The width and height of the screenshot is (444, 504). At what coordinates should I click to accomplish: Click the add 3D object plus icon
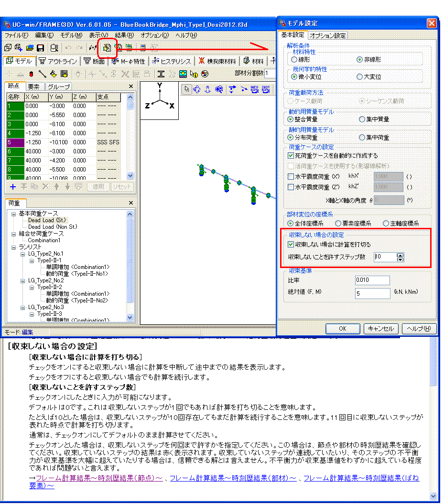click(x=19, y=48)
